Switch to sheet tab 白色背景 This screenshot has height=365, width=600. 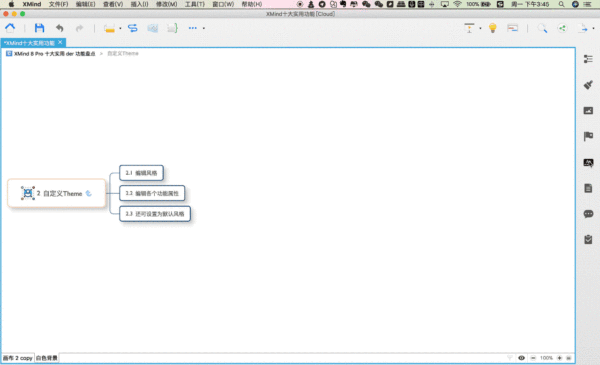coord(47,358)
